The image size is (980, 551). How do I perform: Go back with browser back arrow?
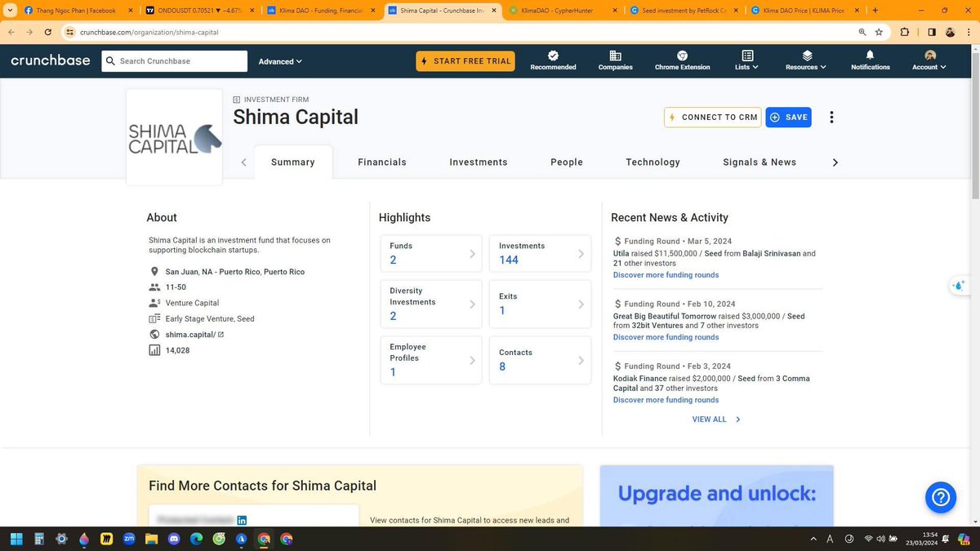pos(11,32)
